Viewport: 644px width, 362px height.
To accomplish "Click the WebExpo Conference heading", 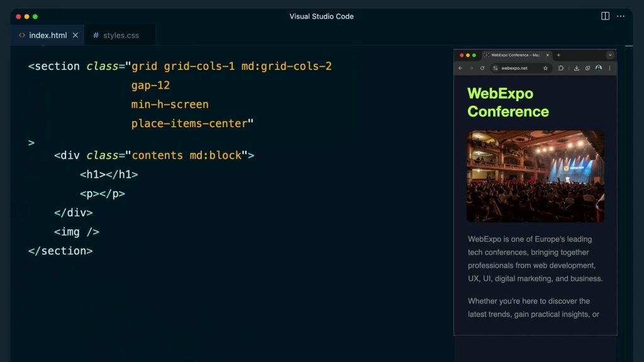I will (x=508, y=102).
